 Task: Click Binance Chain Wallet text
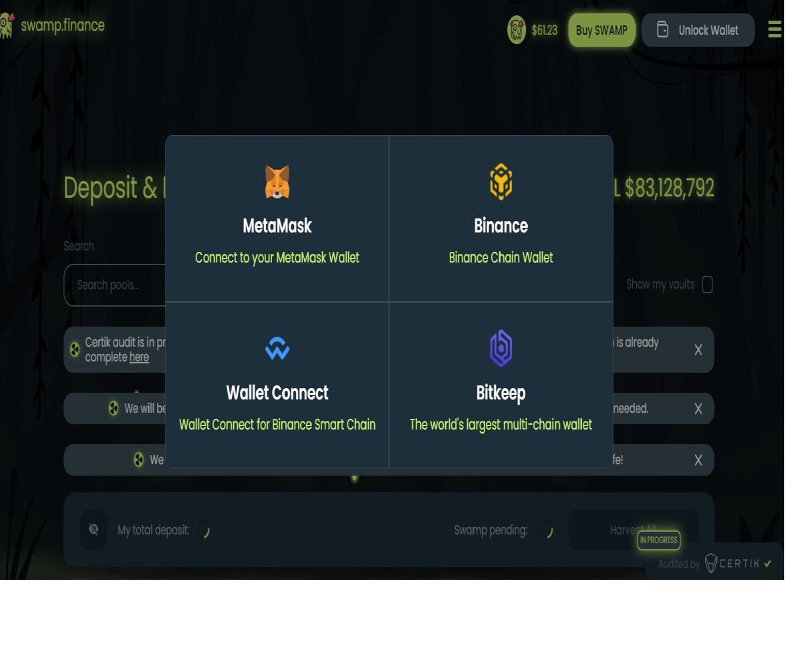point(501,257)
